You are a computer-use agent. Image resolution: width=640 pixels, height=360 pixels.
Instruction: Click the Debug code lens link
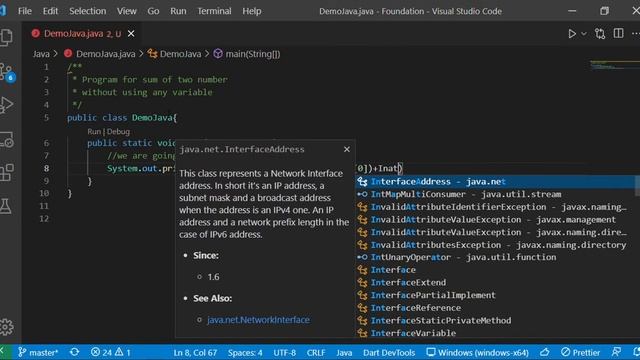(118, 131)
